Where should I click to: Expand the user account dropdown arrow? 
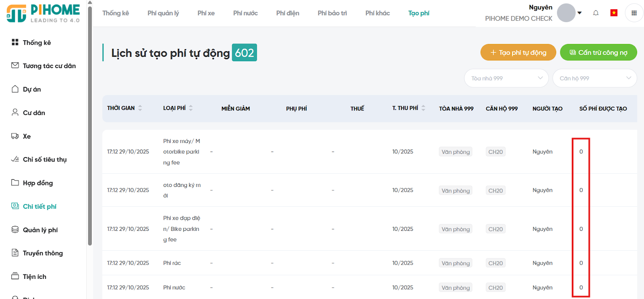click(580, 13)
